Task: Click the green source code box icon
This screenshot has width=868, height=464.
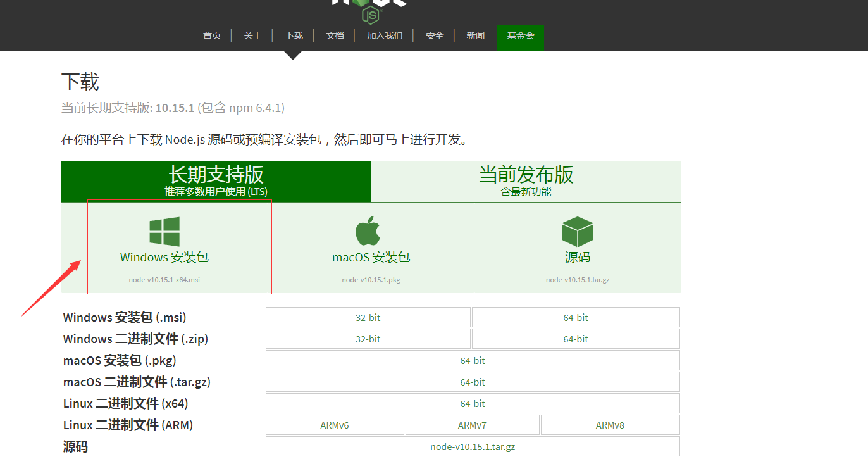Action: (x=577, y=230)
